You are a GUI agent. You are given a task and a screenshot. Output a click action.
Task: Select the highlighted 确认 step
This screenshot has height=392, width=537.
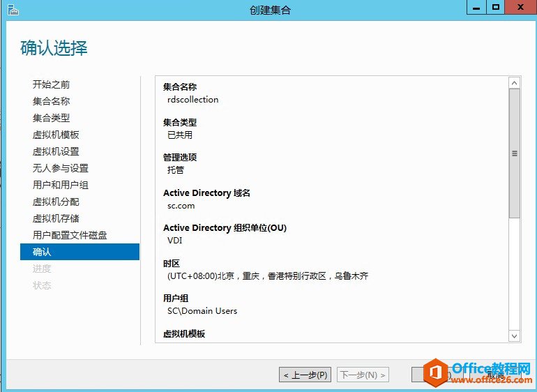[x=80, y=252]
